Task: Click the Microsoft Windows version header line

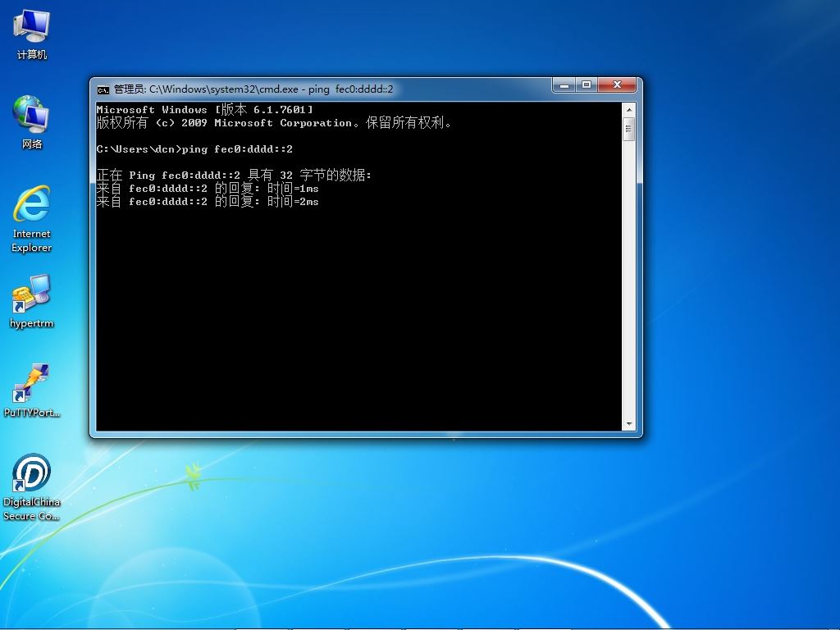Action: [204, 109]
